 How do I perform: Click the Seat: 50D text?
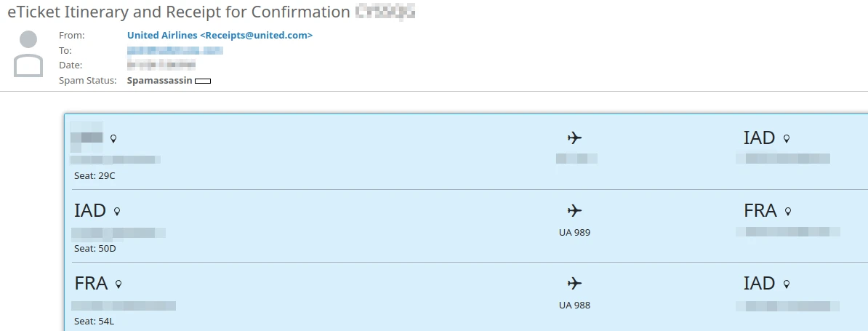[x=95, y=249]
